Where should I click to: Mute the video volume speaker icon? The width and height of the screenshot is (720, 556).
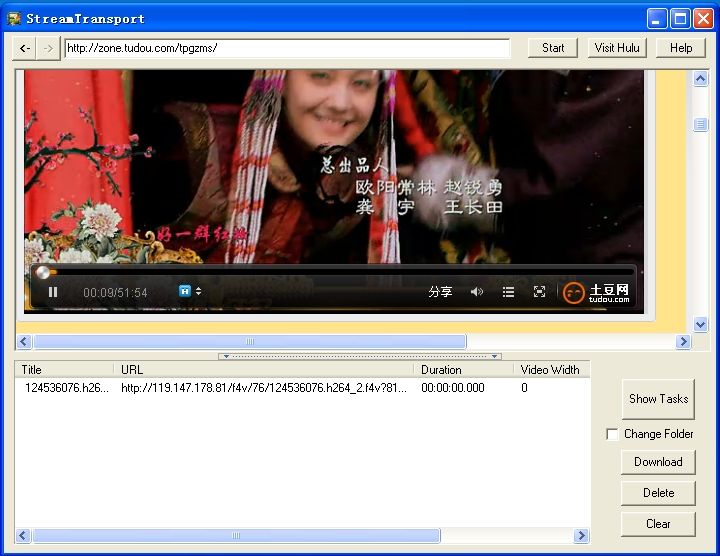click(x=477, y=292)
